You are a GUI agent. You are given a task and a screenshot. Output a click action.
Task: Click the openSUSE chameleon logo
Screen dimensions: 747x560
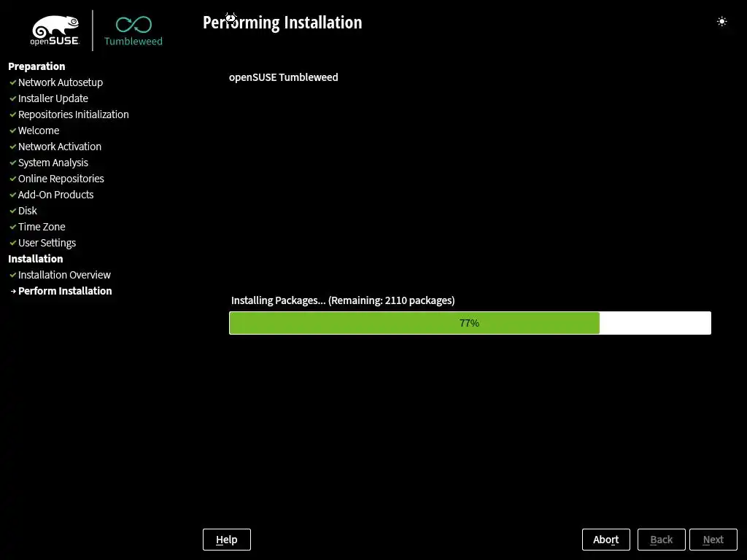click(x=55, y=31)
